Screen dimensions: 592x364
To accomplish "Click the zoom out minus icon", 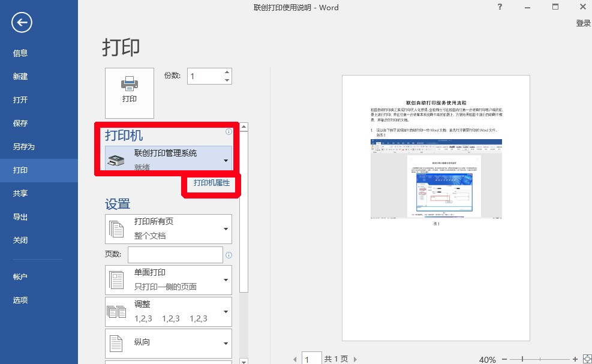I will coord(504,359).
